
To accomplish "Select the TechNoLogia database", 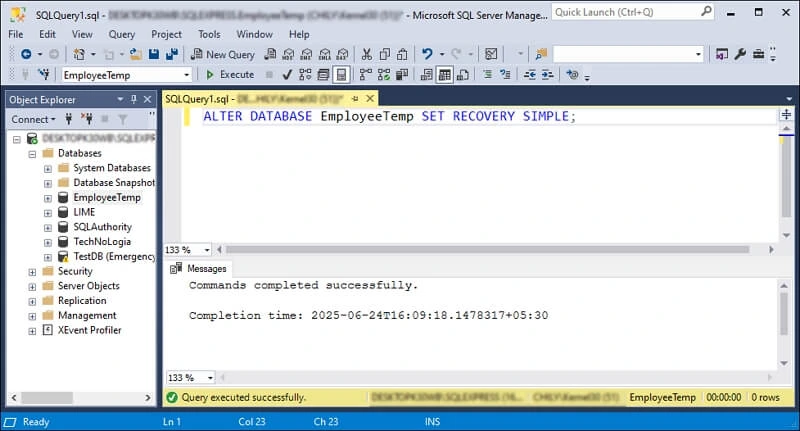I will pos(102,242).
